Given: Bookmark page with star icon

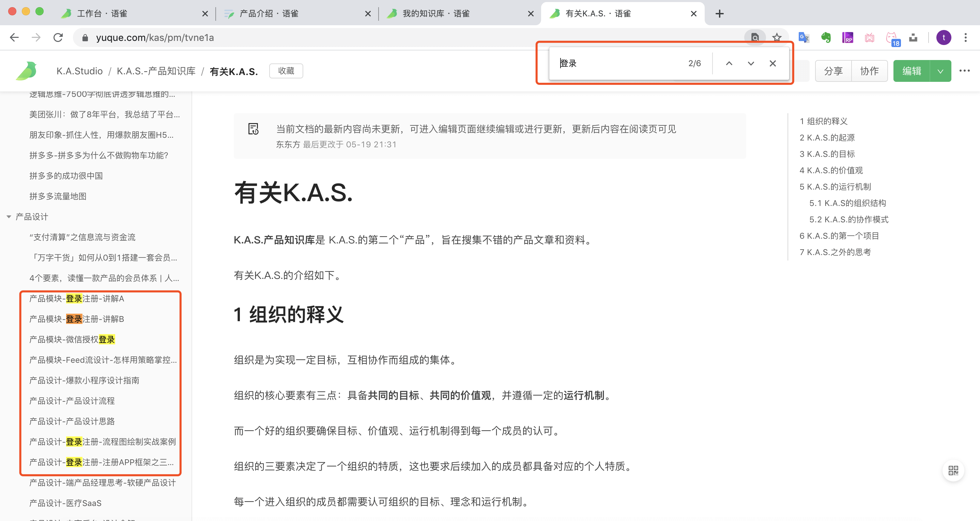Looking at the screenshot, I should (x=777, y=37).
